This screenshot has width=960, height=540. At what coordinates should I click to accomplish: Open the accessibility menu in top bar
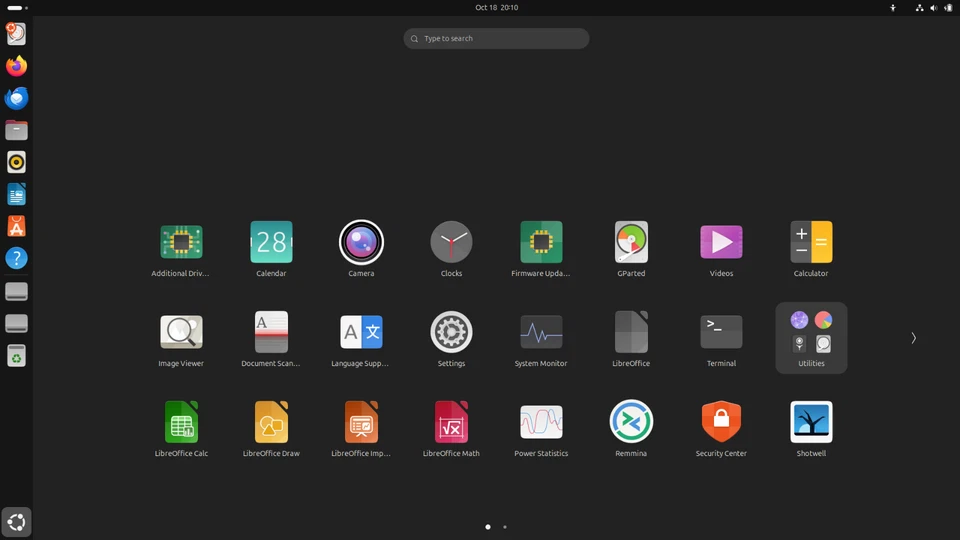tap(893, 8)
